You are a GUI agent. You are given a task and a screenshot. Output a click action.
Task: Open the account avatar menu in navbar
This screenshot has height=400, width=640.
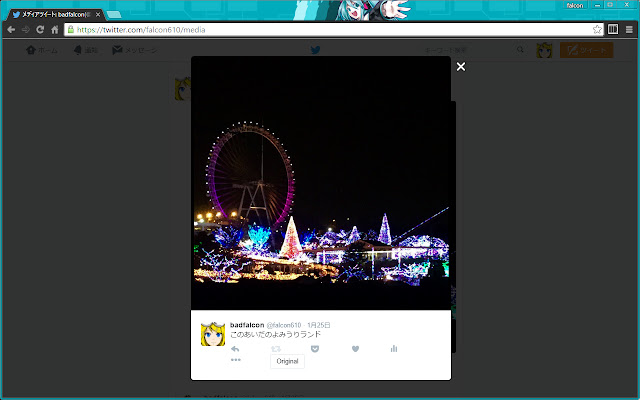click(x=544, y=50)
